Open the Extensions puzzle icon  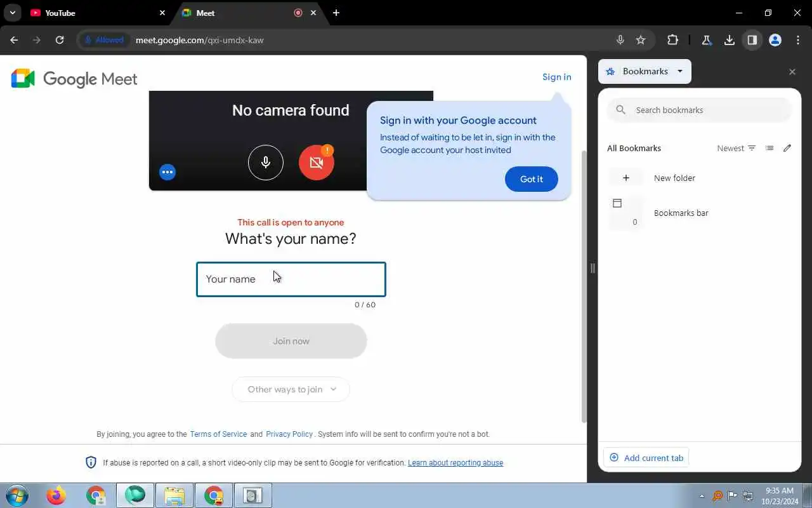coord(672,40)
